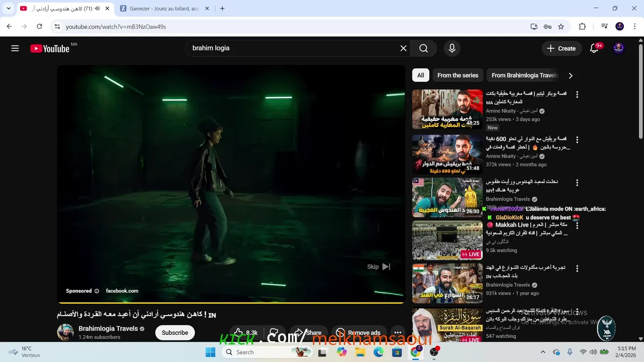Image resolution: width=644 pixels, height=362 pixels.
Task: Go to the YouTube home logo
Action: pyautogui.click(x=49, y=48)
